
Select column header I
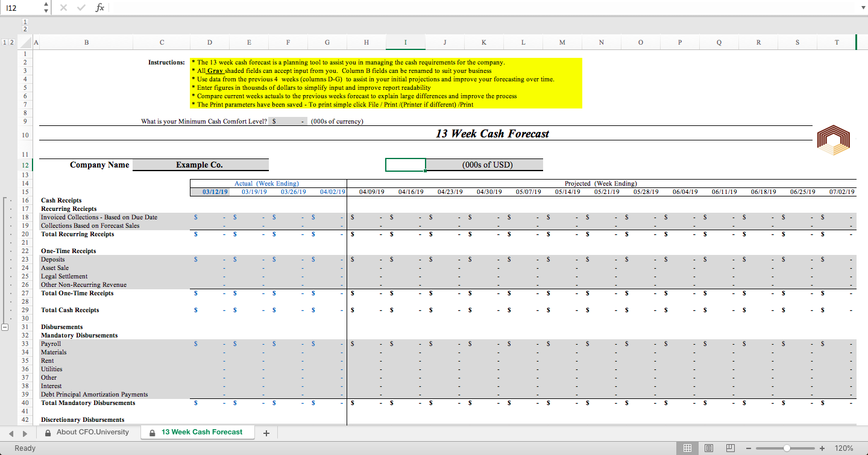tap(406, 42)
